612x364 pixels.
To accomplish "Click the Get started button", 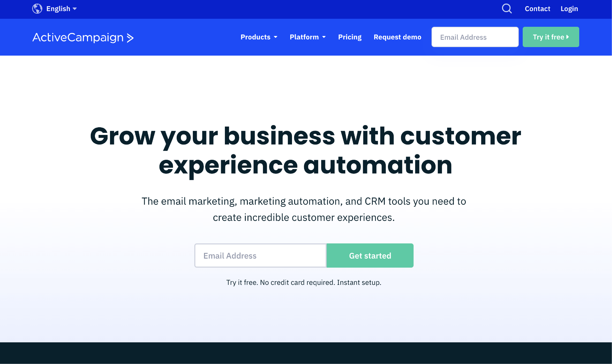I will click(370, 255).
